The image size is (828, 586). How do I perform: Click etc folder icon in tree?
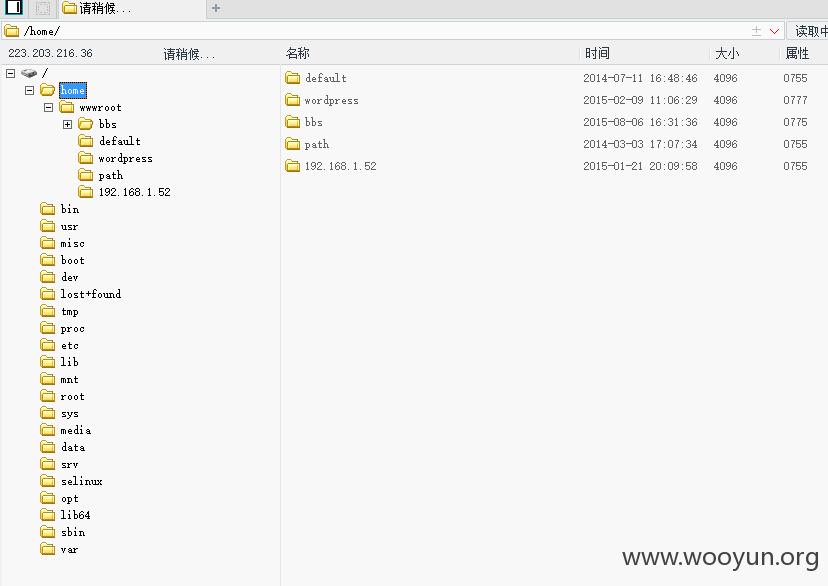tap(48, 345)
